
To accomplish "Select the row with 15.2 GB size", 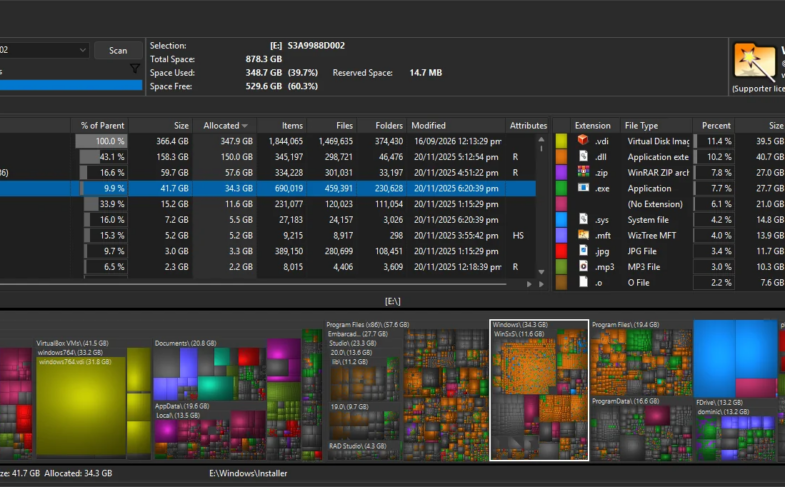I will pos(268,204).
